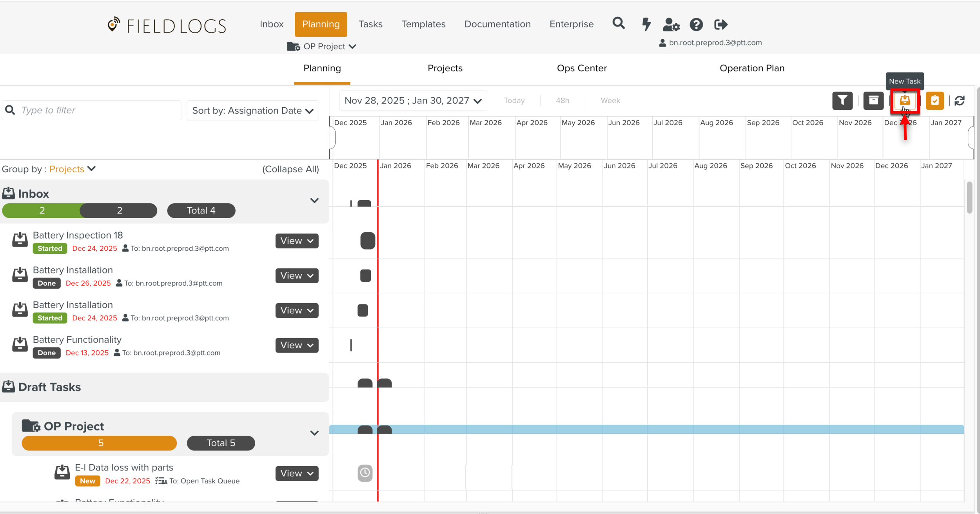
Task: Open the date range dropdown
Action: pos(413,101)
